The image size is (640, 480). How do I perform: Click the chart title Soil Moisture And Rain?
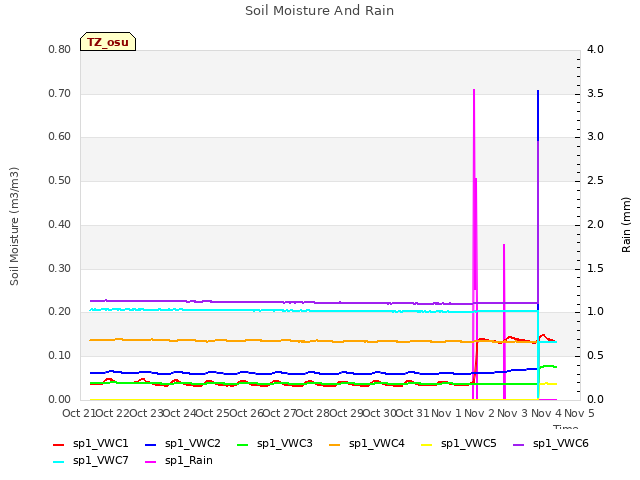[x=320, y=11]
